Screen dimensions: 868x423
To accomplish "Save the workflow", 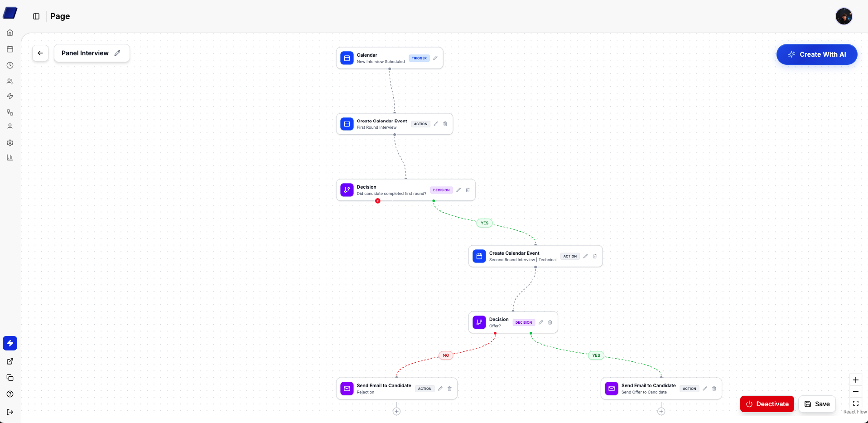I will tap(817, 404).
